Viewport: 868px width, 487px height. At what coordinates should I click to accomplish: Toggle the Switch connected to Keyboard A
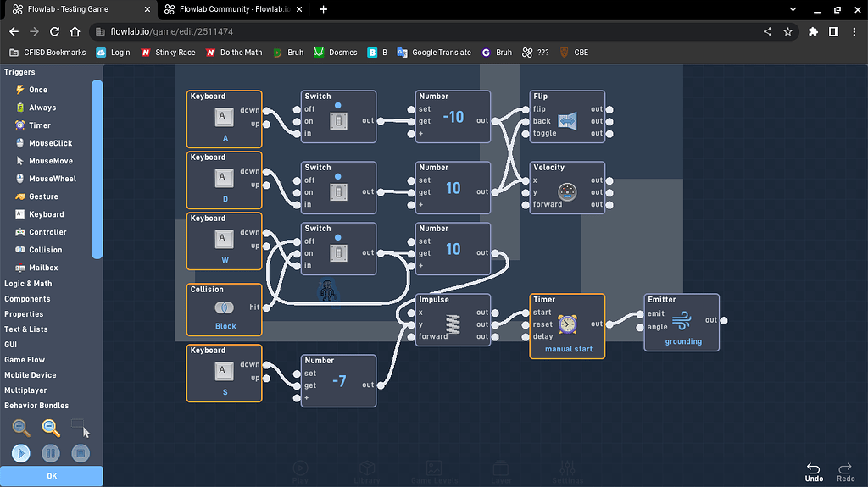coord(338,121)
